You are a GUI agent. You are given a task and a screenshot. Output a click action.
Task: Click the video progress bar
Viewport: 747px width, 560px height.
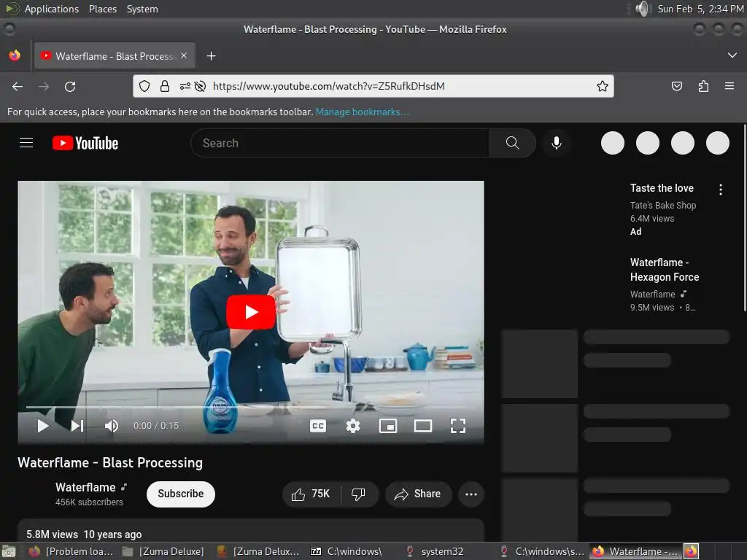pos(251,407)
